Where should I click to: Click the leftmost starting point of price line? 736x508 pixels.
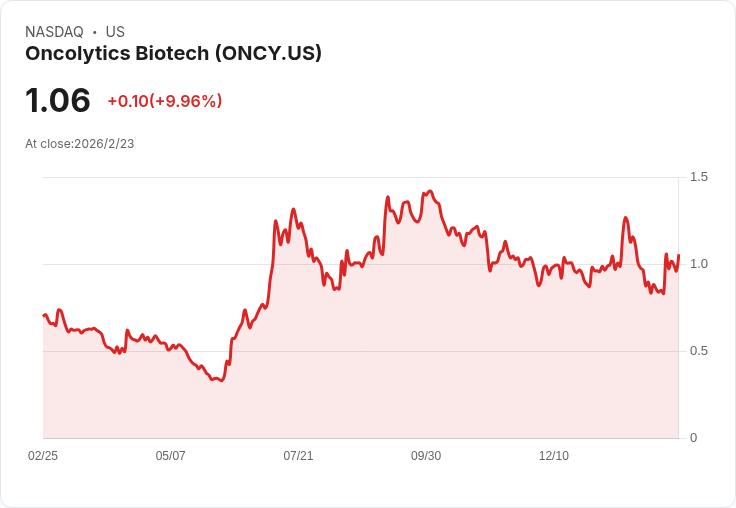43,315
